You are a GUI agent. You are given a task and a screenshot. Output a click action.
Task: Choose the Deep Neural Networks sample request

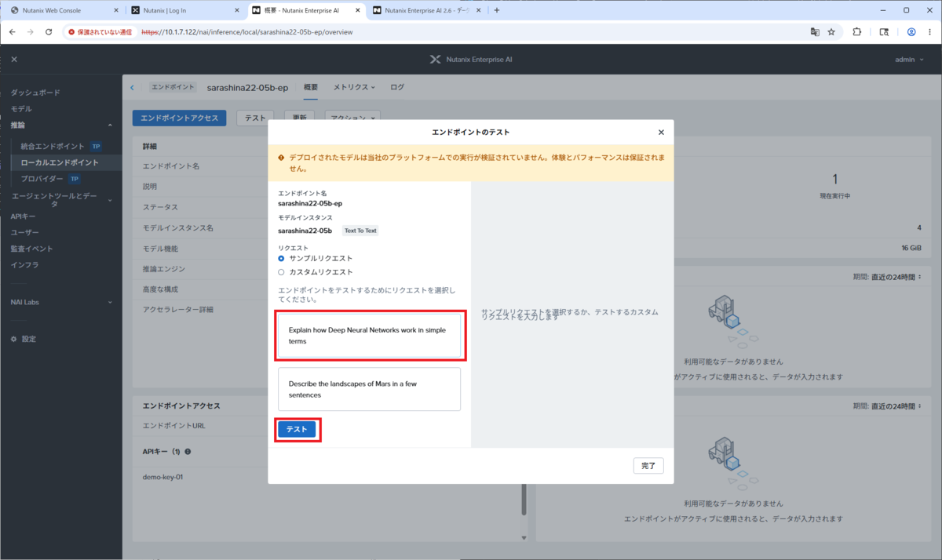click(x=369, y=336)
